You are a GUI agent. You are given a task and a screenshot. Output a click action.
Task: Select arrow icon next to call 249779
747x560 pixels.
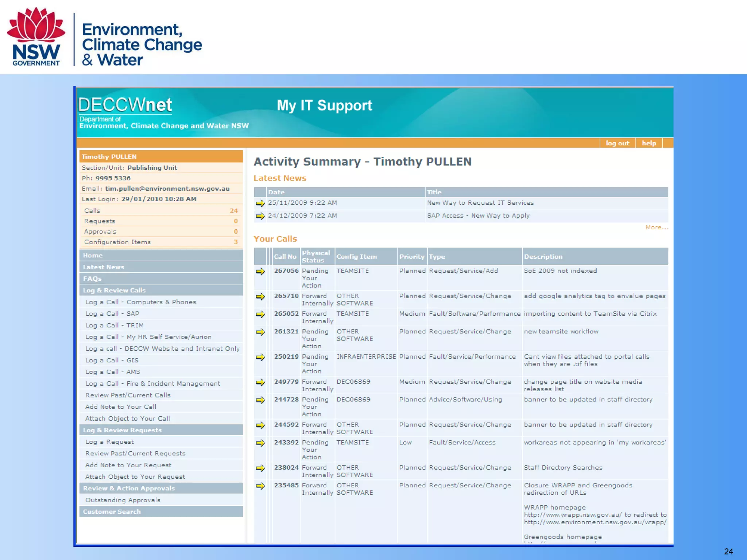click(x=260, y=382)
